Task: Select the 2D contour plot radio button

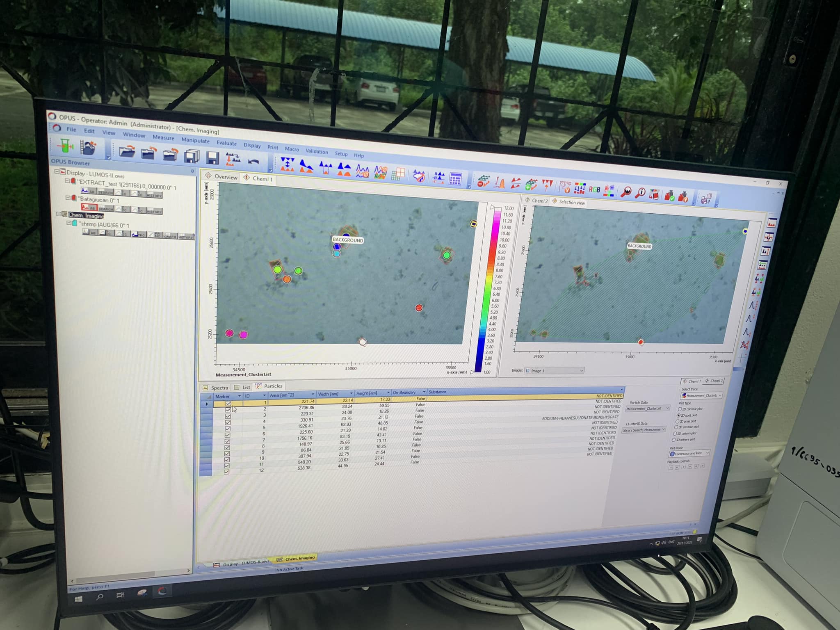Action: [x=680, y=409]
